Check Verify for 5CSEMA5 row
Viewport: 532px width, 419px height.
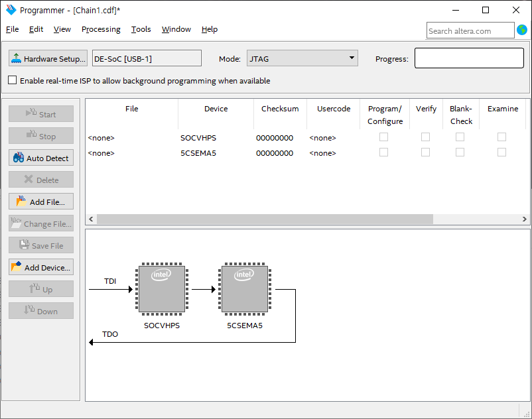[x=425, y=152]
